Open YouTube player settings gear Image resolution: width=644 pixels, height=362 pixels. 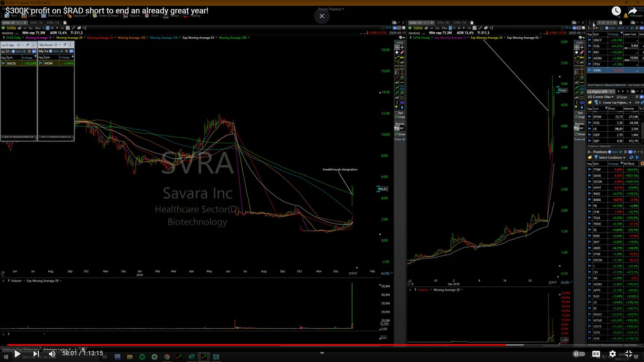pos(612,354)
